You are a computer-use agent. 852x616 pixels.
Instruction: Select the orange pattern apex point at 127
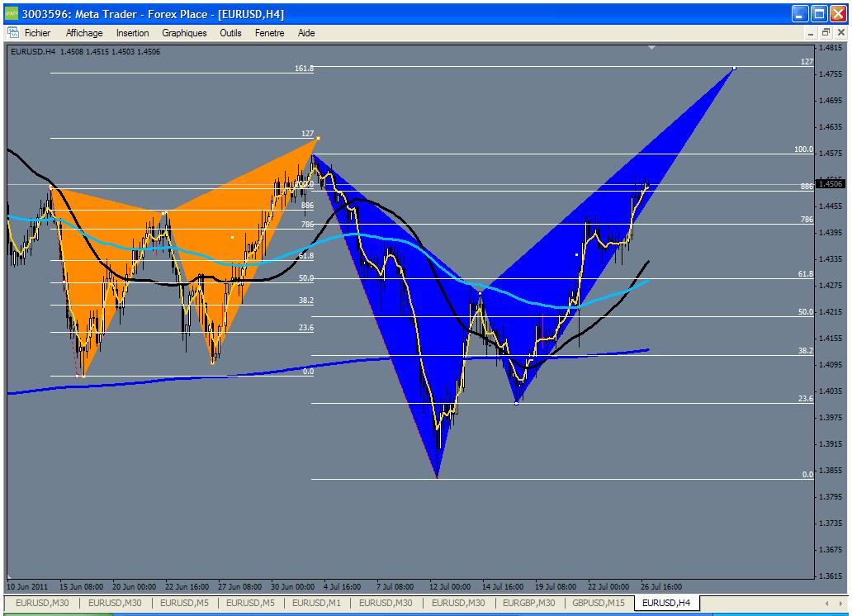tap(318, 138)
